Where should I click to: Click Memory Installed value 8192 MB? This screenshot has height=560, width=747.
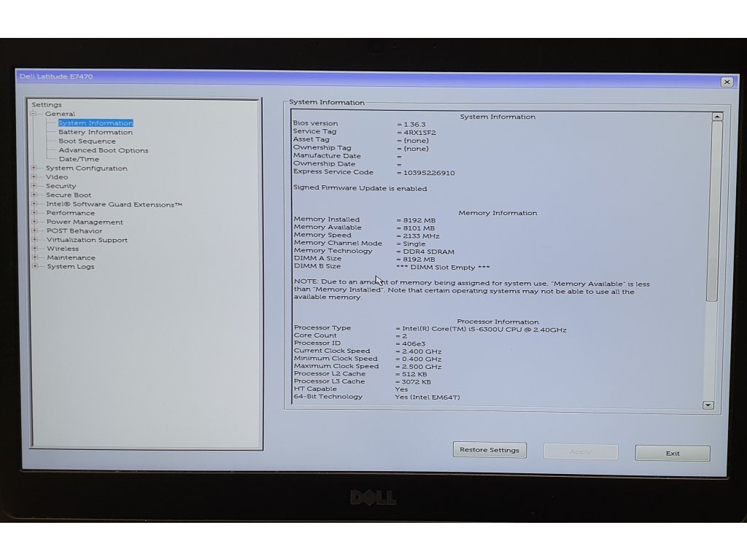click(419, 220)
